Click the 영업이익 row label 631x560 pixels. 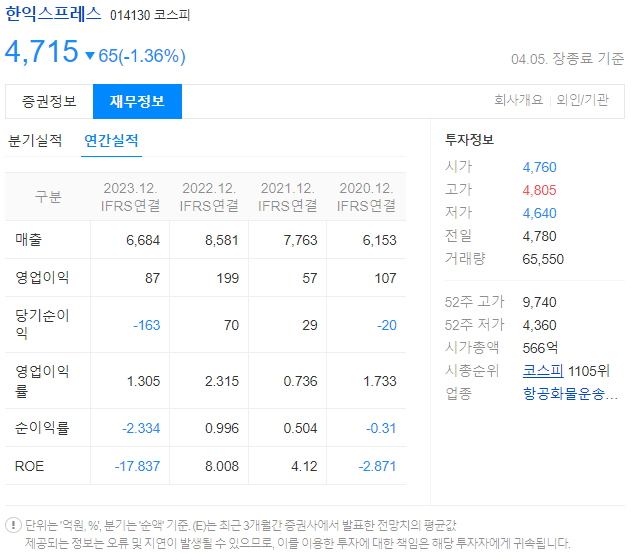(42, 278)
